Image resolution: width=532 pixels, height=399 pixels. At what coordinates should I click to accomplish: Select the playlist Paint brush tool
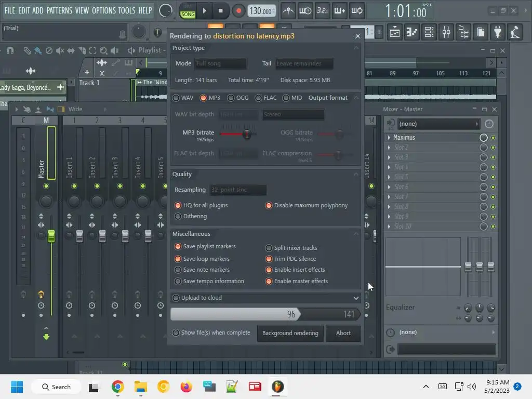click(38, 50)
